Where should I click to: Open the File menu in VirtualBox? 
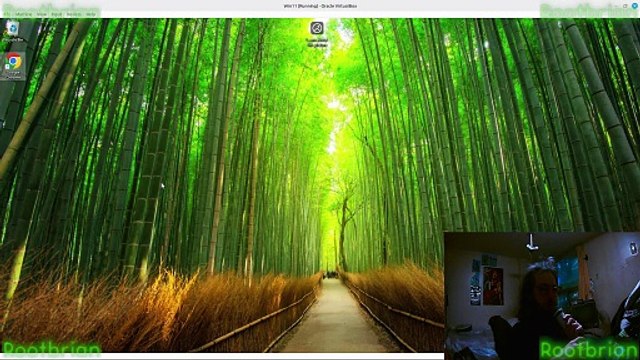[7, 14]
